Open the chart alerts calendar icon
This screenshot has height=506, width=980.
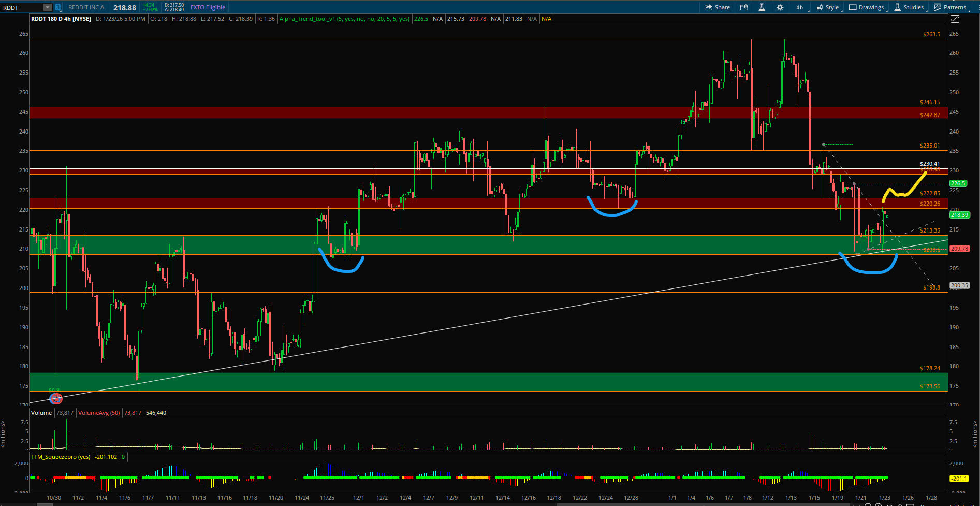pos(744,7)
